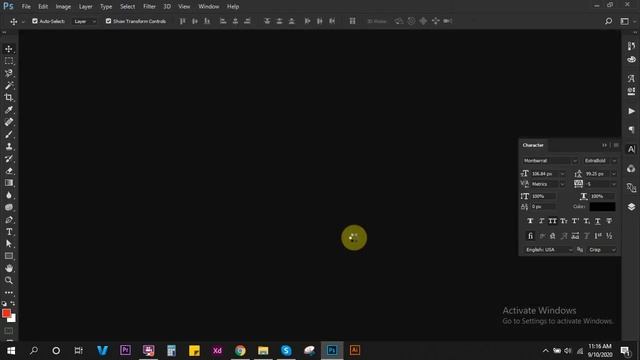Select the Horizontal Type tool

9,232
